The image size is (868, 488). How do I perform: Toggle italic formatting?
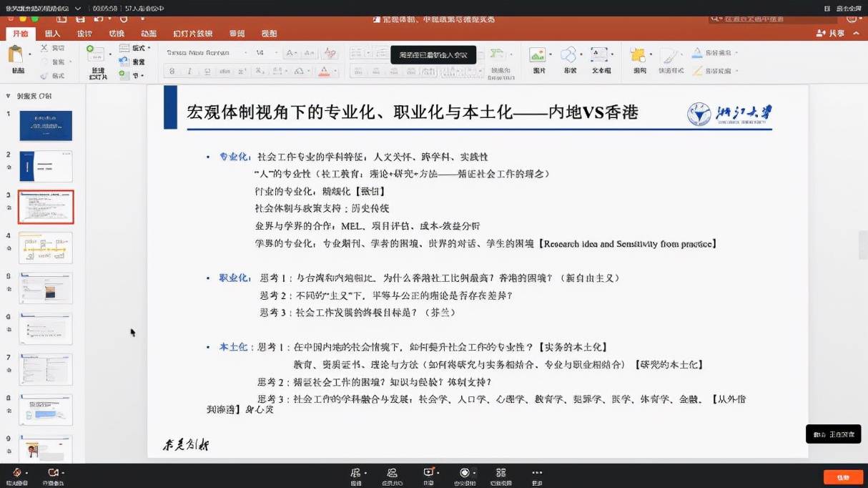coord(189,71)
